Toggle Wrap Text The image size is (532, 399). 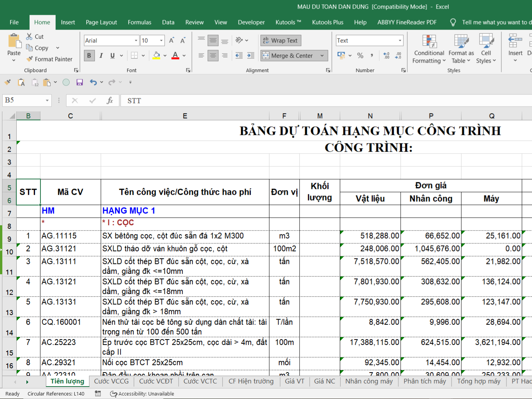(x=281, y=40)
